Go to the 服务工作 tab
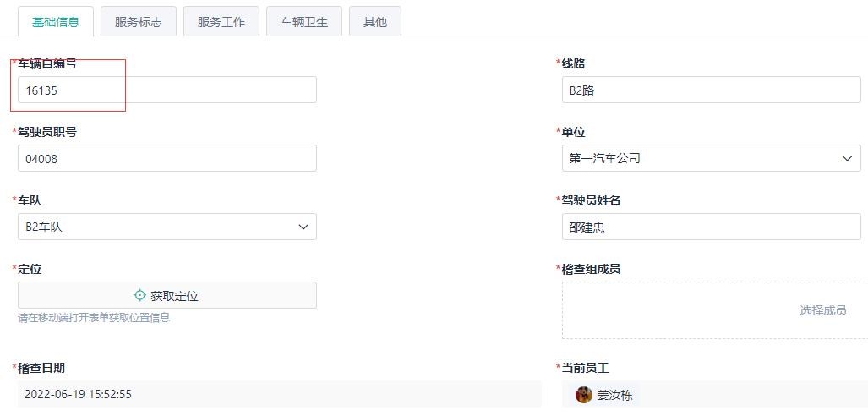Image resolution: width=868 pixels, height=416 pixels. point(221,22)
